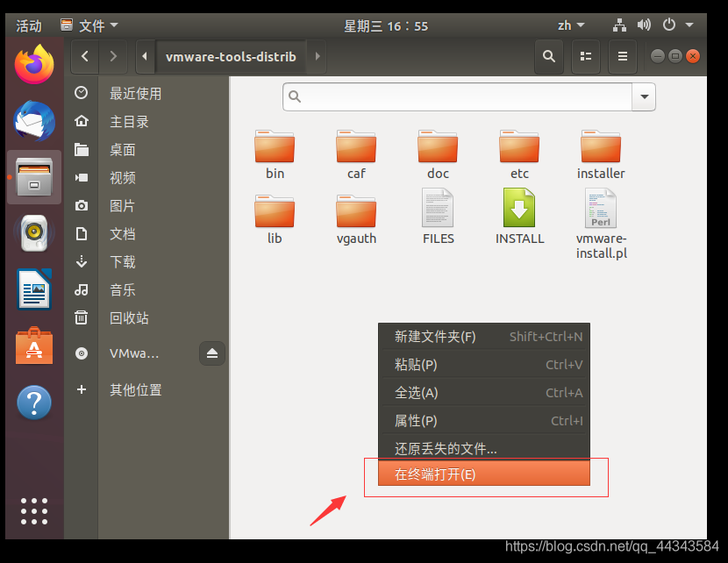Click 在终端打开(E) menu entry
The height and width of the screenshot is (563, 728).
[x=484, y=474]
